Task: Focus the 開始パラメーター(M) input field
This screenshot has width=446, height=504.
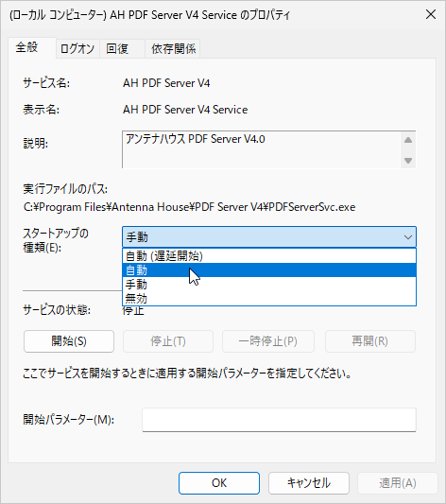Action: tap(279, 420)
